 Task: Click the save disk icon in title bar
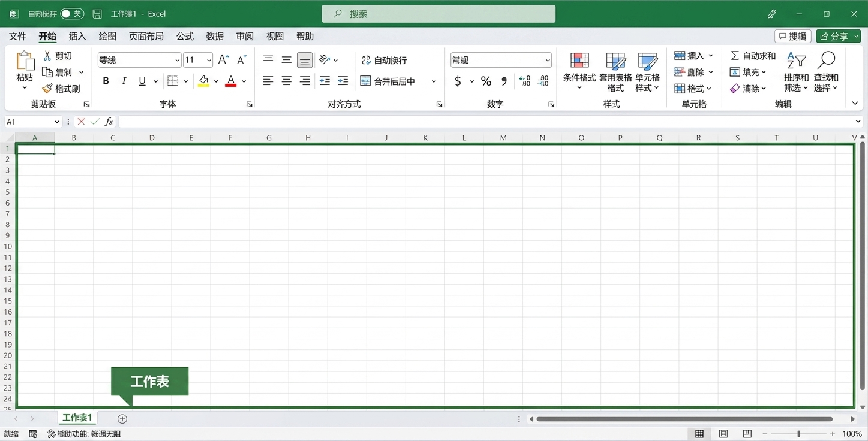pyautogui.click(x=97, y=14)
